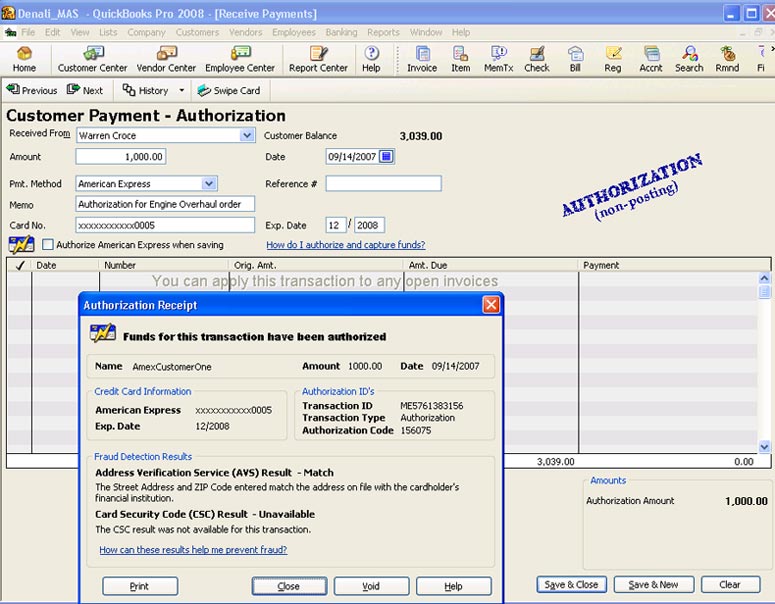This screenshot has height=604, width=775.
Task: Open the Edit menu
Action: [x=52, y=32]
